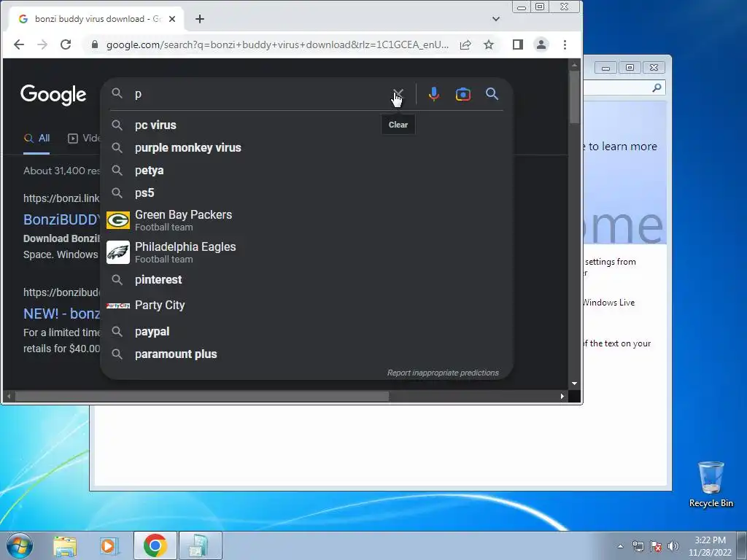Click the Chrome address bar URL
Image resolution: width=747 pixels, height=560 pixels.
click(x=277, y=44)
